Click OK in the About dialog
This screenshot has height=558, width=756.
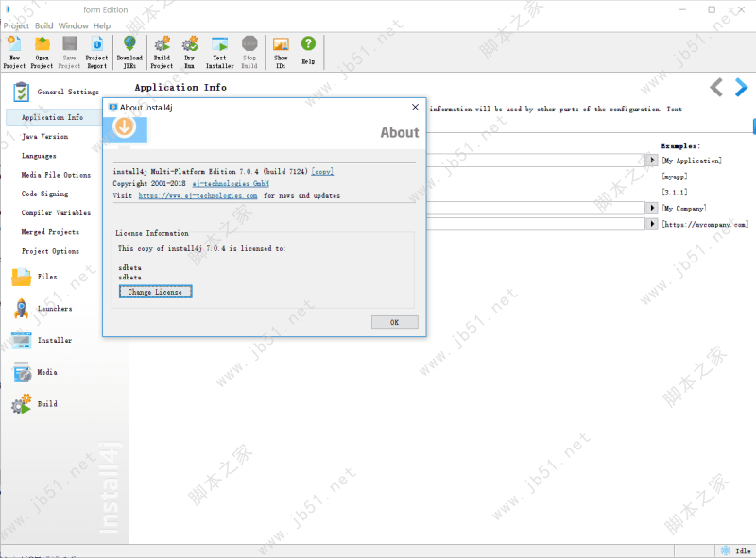[394, 322]
